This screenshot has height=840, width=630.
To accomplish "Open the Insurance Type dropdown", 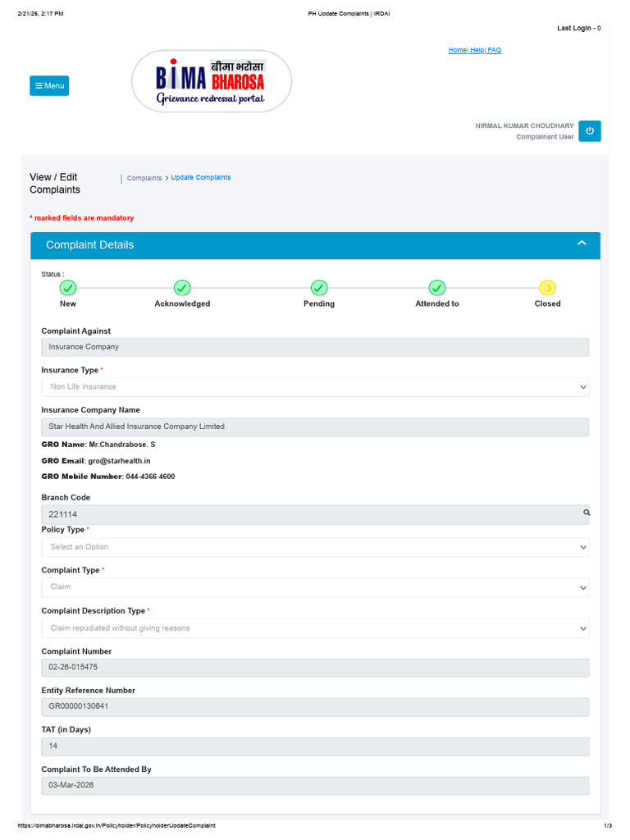I will pyautogui.click(x=315, y=387).
